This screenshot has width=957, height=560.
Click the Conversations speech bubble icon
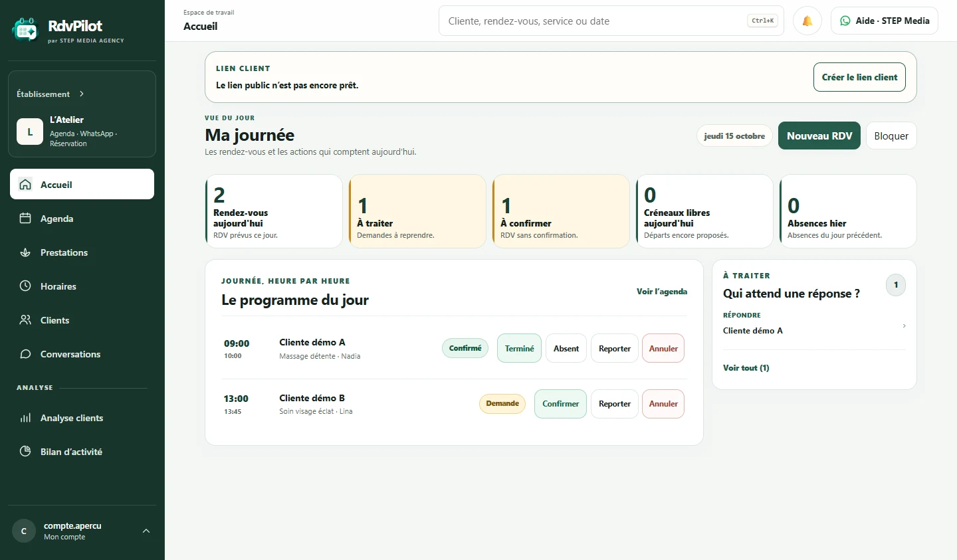coord(25,354)
